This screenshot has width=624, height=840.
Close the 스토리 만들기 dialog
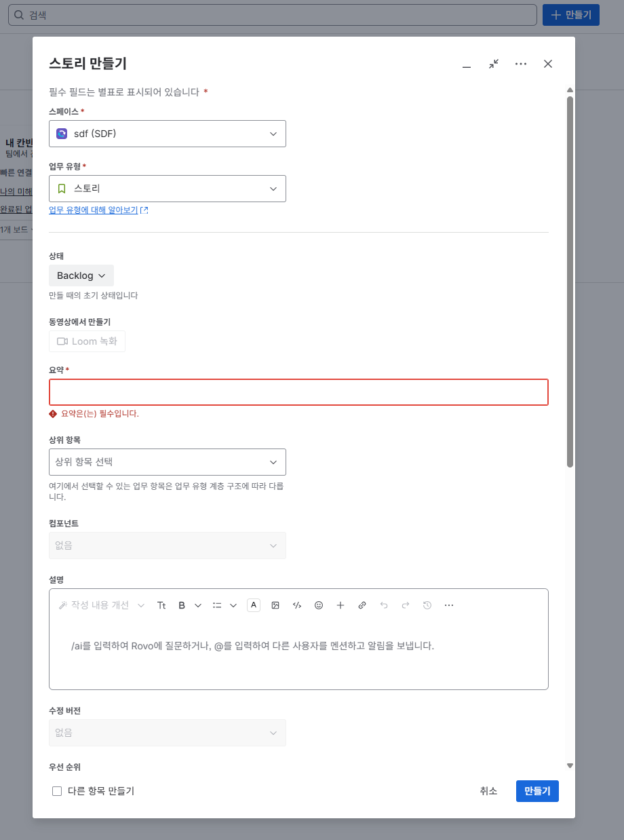coord(548,64)
